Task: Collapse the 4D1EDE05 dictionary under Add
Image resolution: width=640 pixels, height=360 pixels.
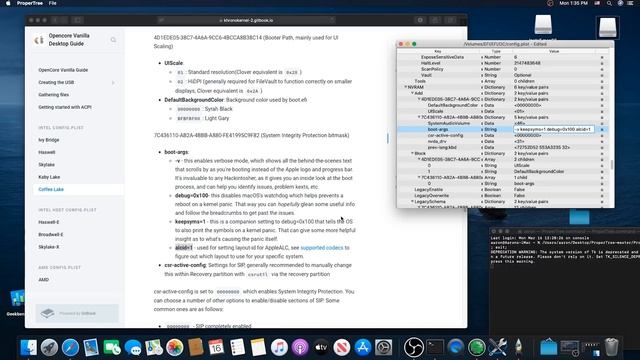Action: pyautogui.click(x=419, y=99)
